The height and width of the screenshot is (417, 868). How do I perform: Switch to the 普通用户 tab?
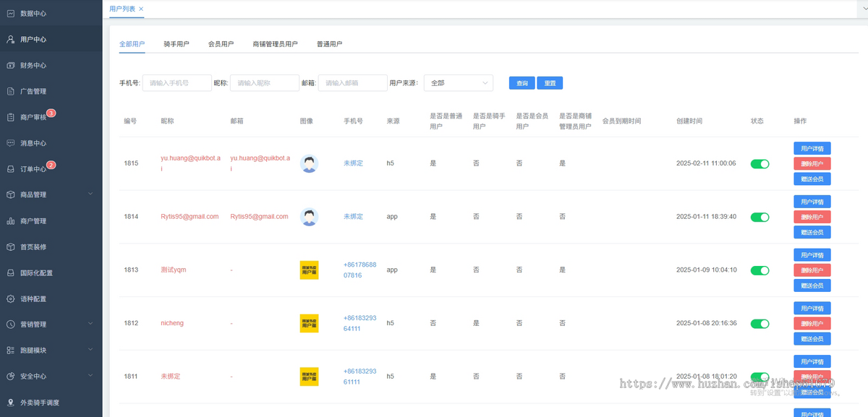pos(329,44)
